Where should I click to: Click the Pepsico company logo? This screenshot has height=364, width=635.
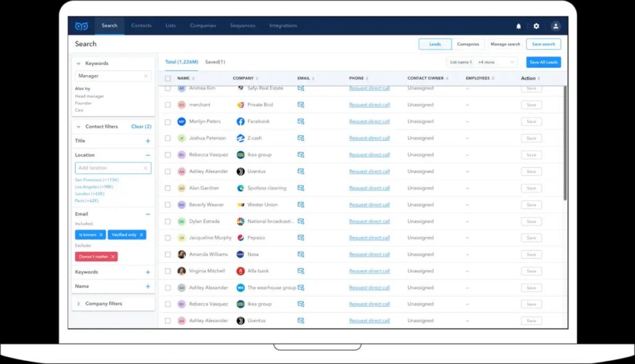click(241, 237)
